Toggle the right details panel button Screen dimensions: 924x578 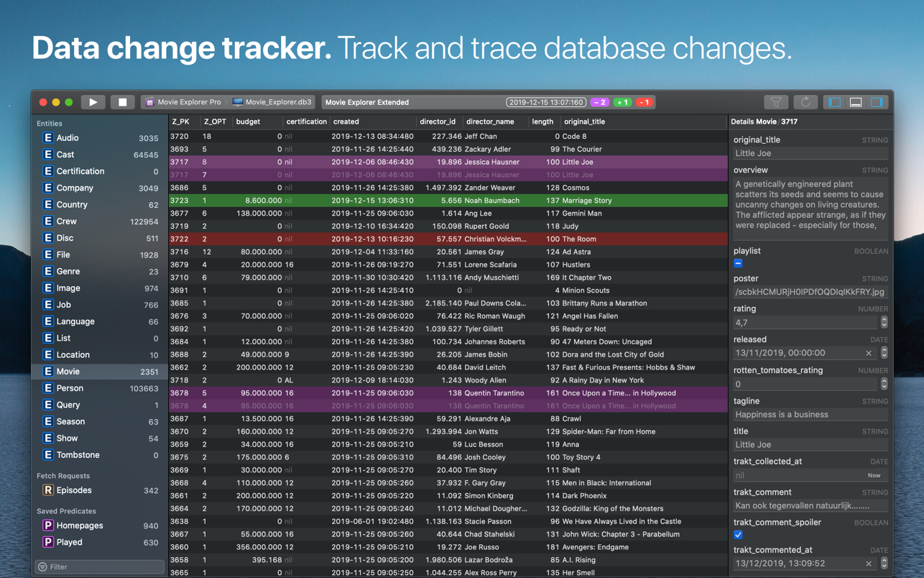[x=877, y=102]
